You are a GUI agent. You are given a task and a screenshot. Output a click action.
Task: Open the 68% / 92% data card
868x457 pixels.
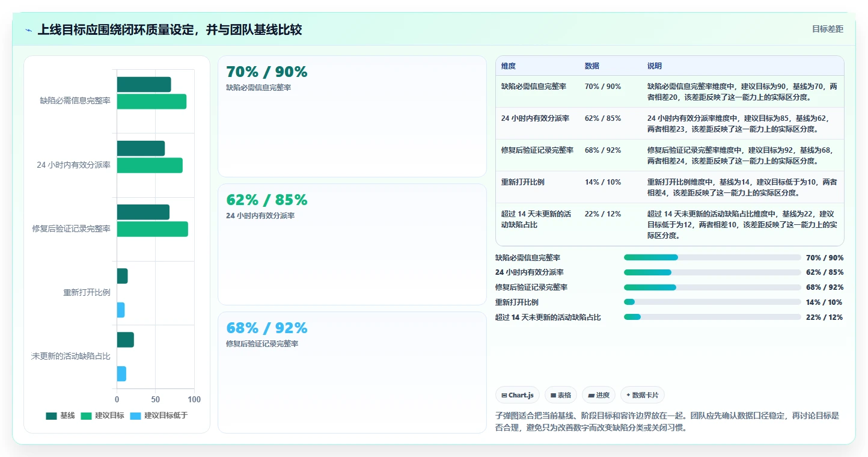click(352, 372)
